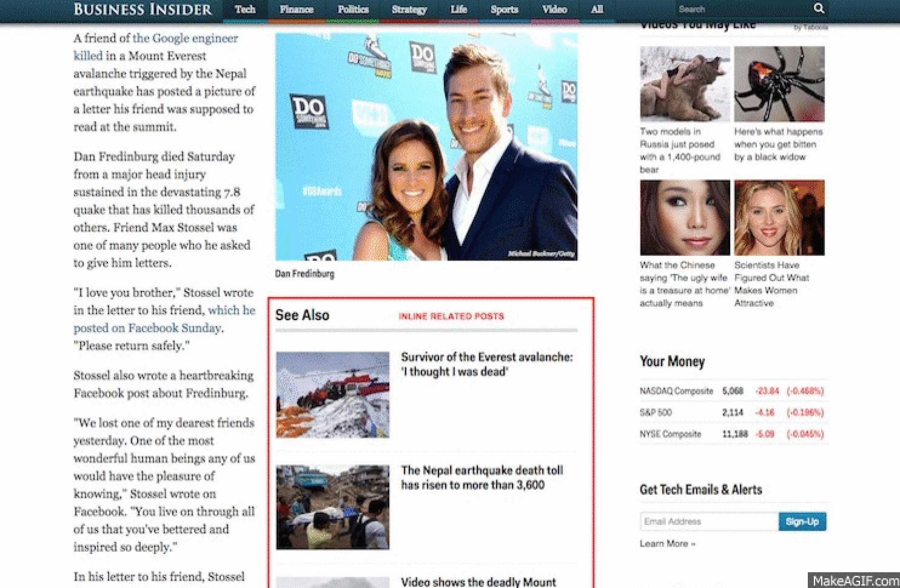
Task: Open the Dan Fredinburg main photo
Action: click(x=426, y=147)
